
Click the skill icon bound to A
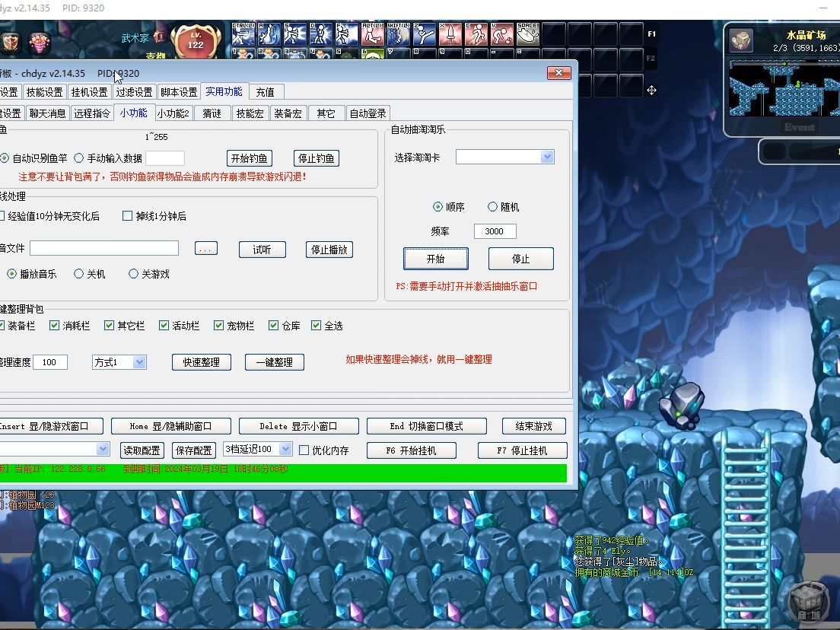point(269,33)
